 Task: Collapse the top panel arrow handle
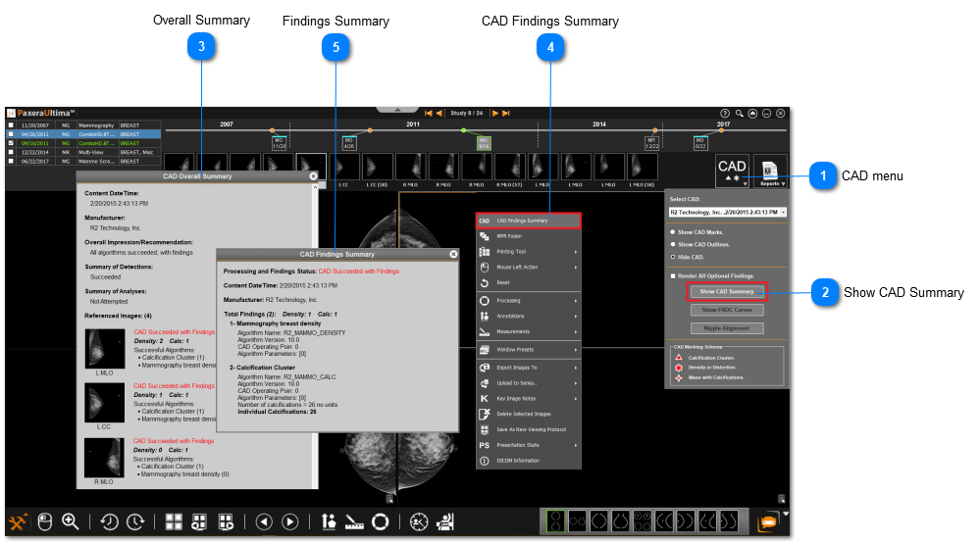(x=397, y=110)
